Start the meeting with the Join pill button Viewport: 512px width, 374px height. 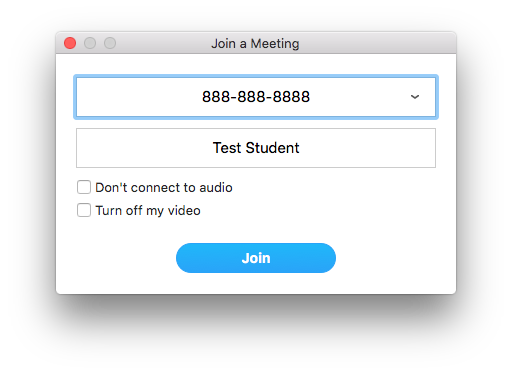pos(256,258)
